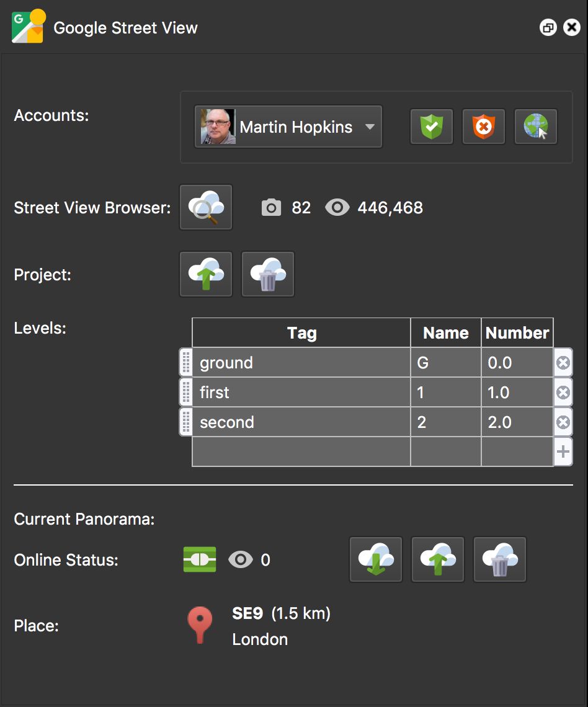Delete the current panorama with the cloud trash icon
The width and height of the screenshot is (588, 707).
499,559
